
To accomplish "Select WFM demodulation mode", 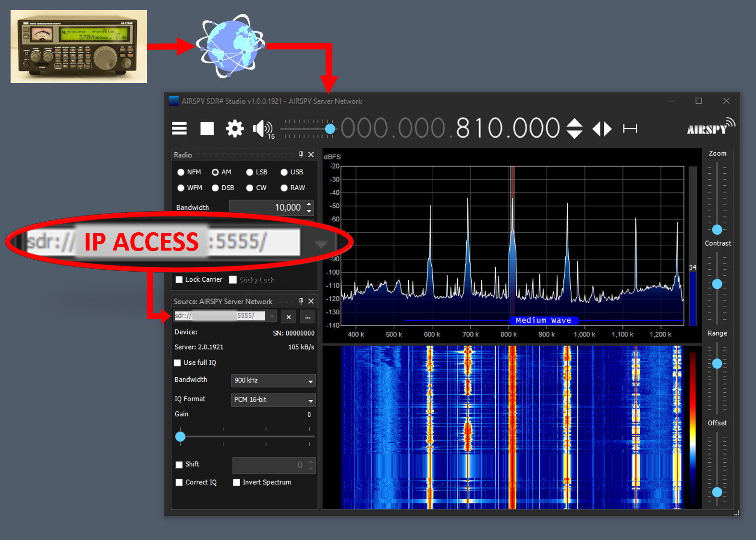I will pyautogui.click(x=181, y=188).
